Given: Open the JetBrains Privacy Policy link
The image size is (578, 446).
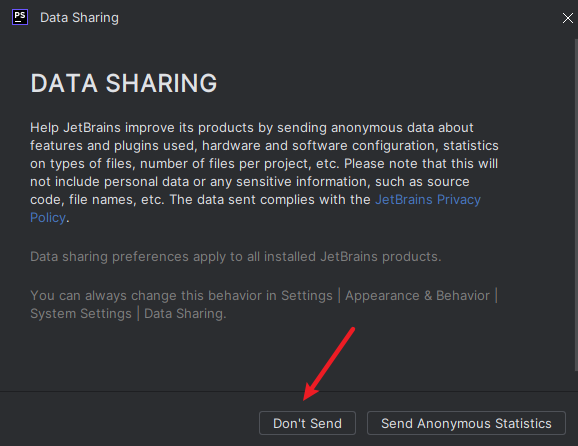Looking at the screenshot, I should pos(428,200).
